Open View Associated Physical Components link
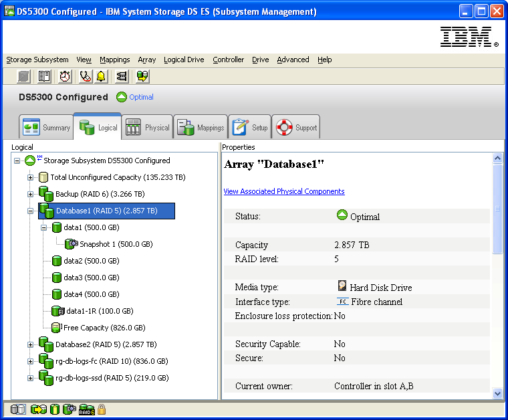 284,191
